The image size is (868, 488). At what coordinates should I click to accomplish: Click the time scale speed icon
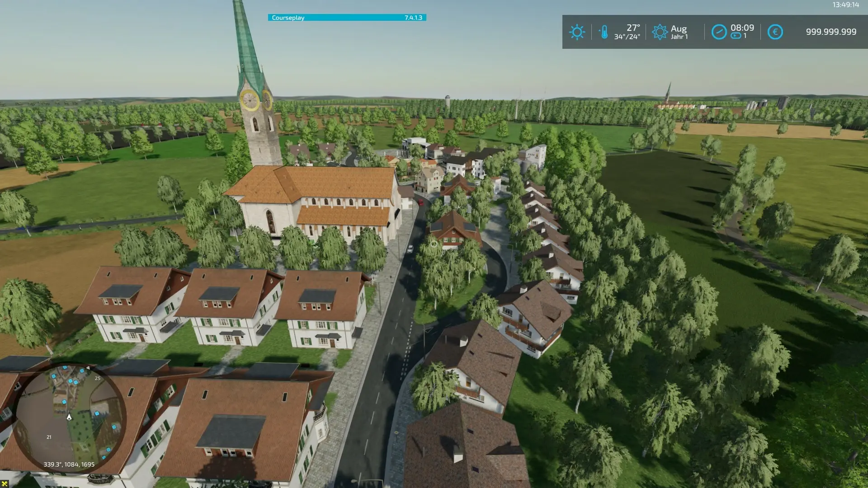tap(736, 36)
